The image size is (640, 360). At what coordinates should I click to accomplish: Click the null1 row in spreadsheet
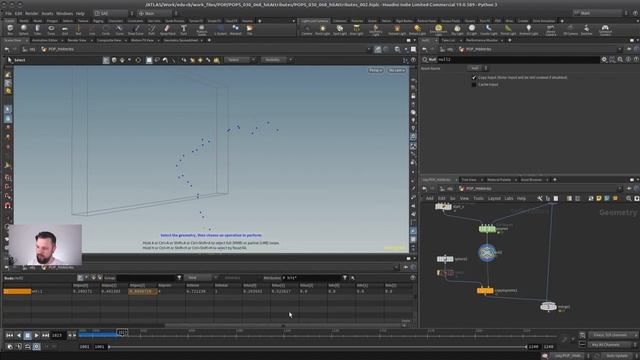209,291
